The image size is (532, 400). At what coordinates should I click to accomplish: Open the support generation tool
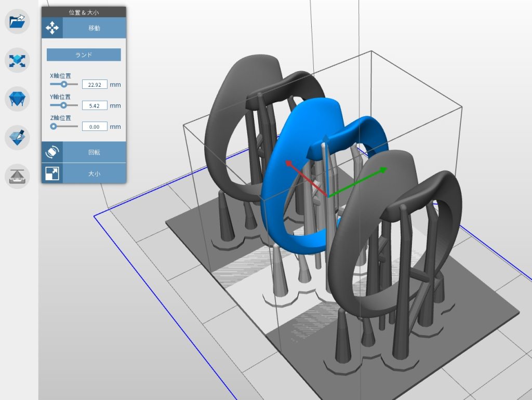click(x=16, y=99)
